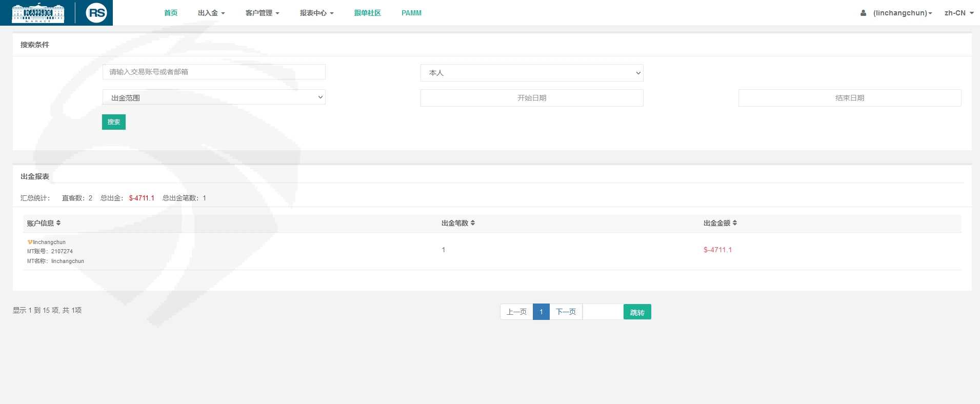The image size is (980, 404).
Task: Open the zh-CN language selector
Action: pyautogui.click(x=958, y=13)
